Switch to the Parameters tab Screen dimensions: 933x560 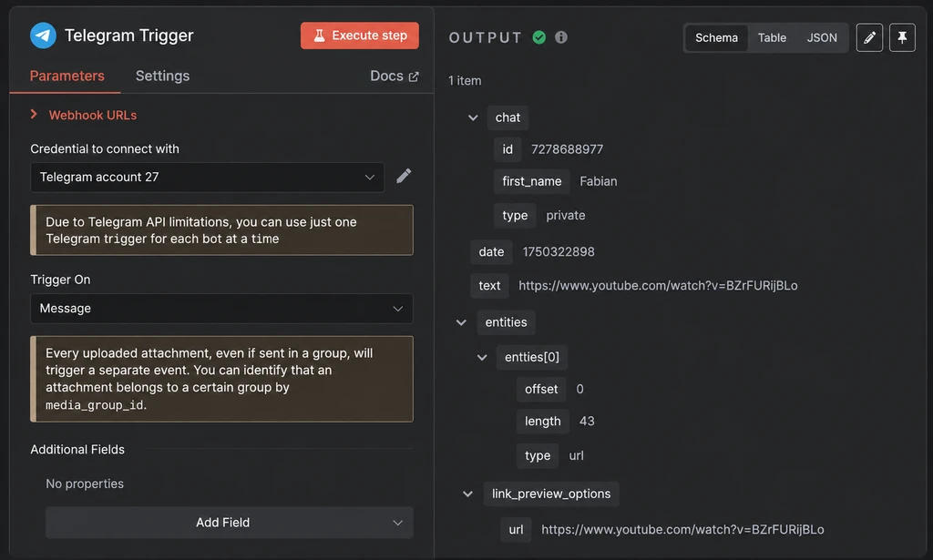tap(67, 76)
